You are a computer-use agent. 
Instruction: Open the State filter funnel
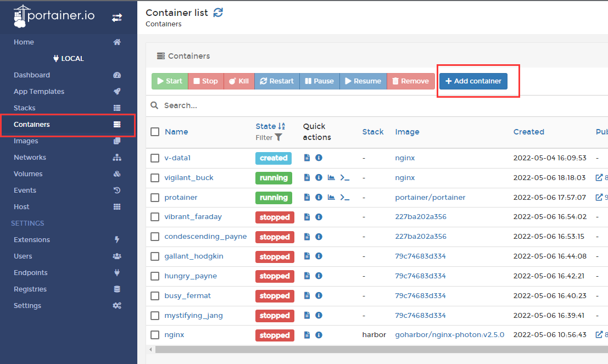click(278, 137)
